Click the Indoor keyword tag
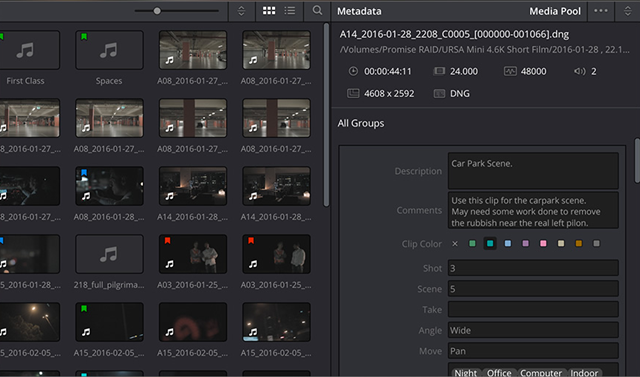This screenshot has height=377, width=640. click(x=584, y=373)
